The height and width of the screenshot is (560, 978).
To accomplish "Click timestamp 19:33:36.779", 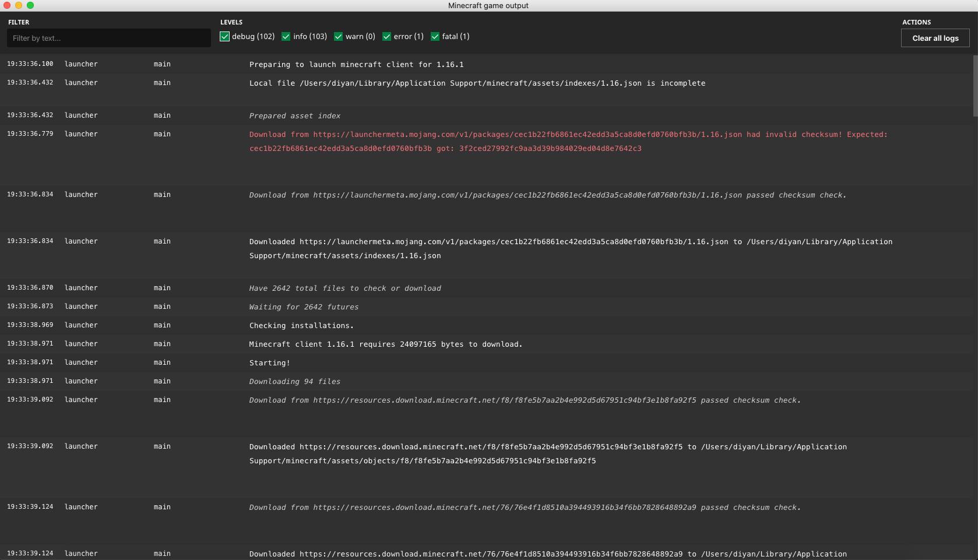I will [x=30, y=134].
